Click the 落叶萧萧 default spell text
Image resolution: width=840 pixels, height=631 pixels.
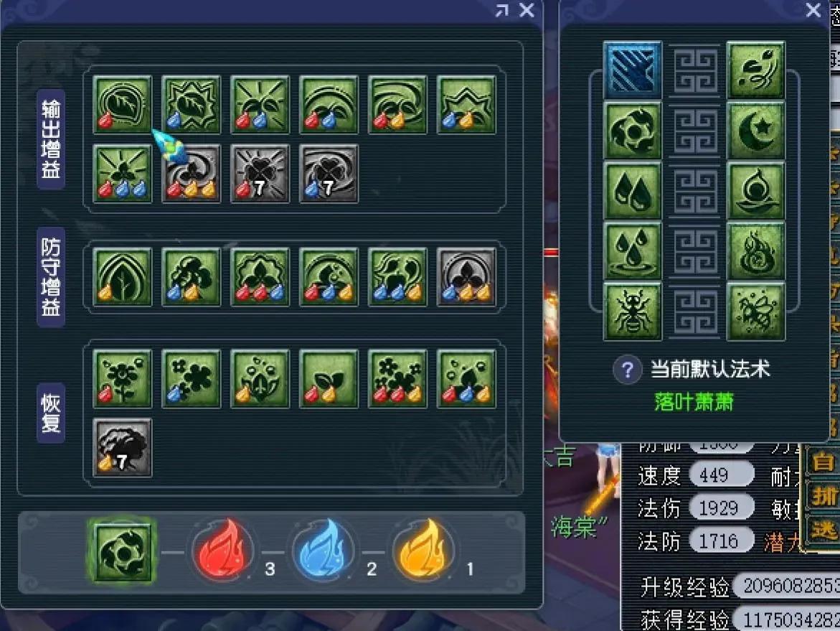(x=694, y=402)
